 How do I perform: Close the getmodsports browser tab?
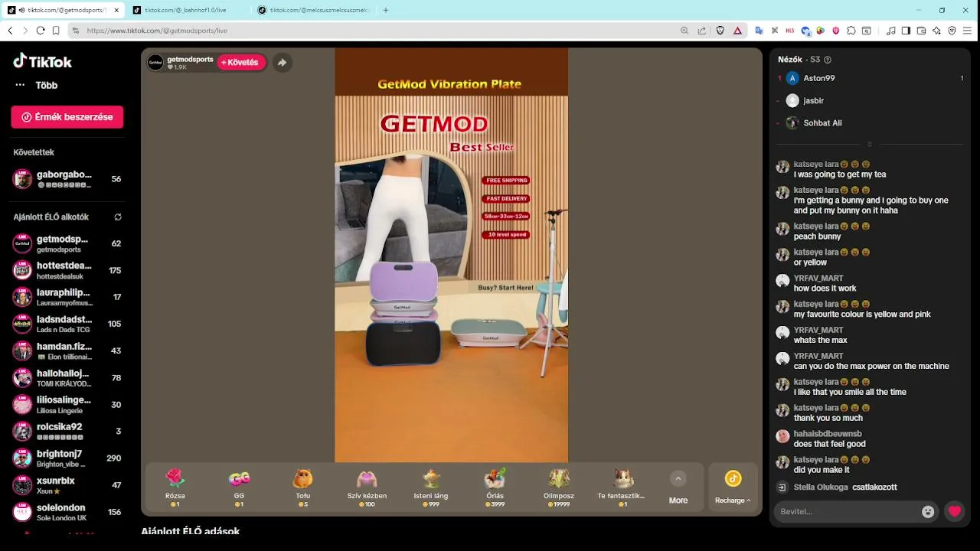115,10
